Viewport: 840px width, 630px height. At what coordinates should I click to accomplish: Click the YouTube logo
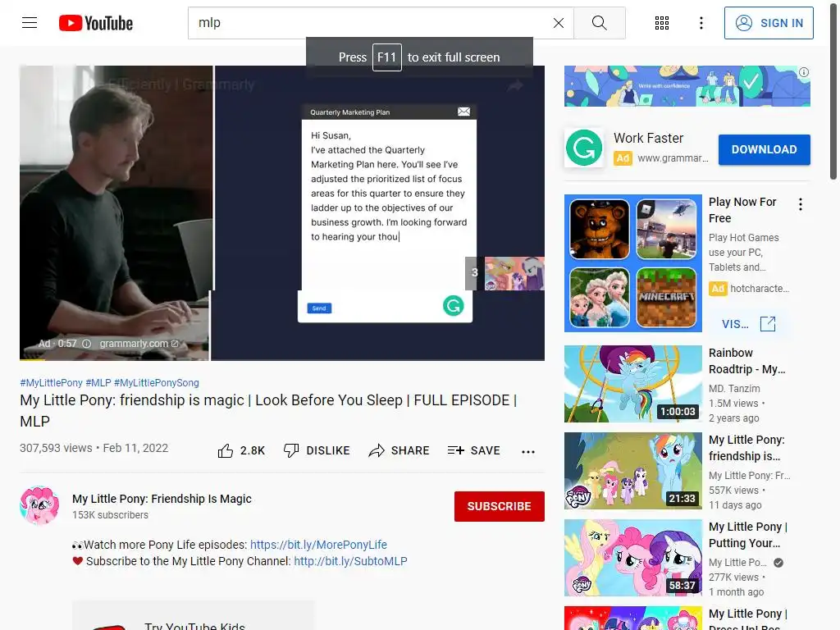(96, 23)
